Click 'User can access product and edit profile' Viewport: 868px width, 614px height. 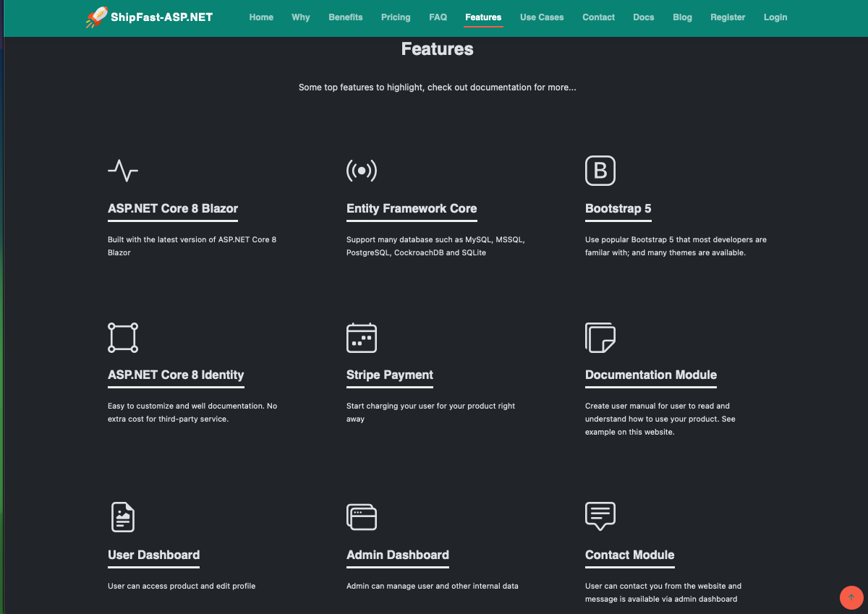click(182, 586)
